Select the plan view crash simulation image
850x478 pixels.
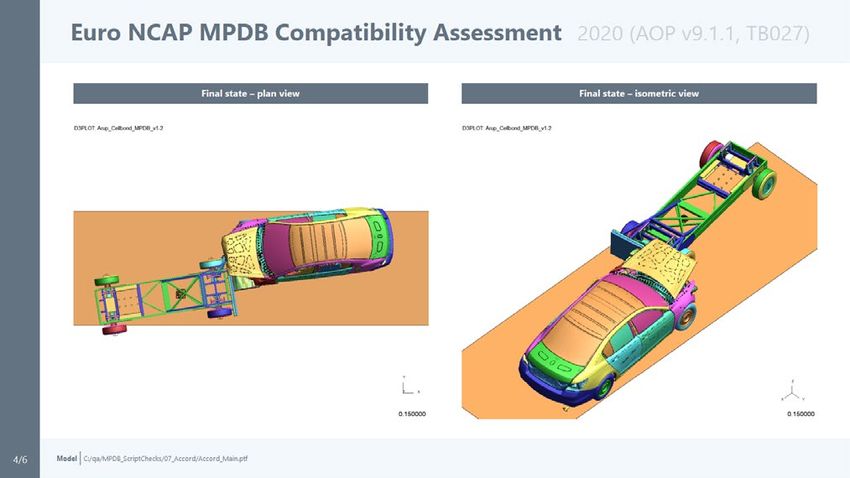pos(250,272)
